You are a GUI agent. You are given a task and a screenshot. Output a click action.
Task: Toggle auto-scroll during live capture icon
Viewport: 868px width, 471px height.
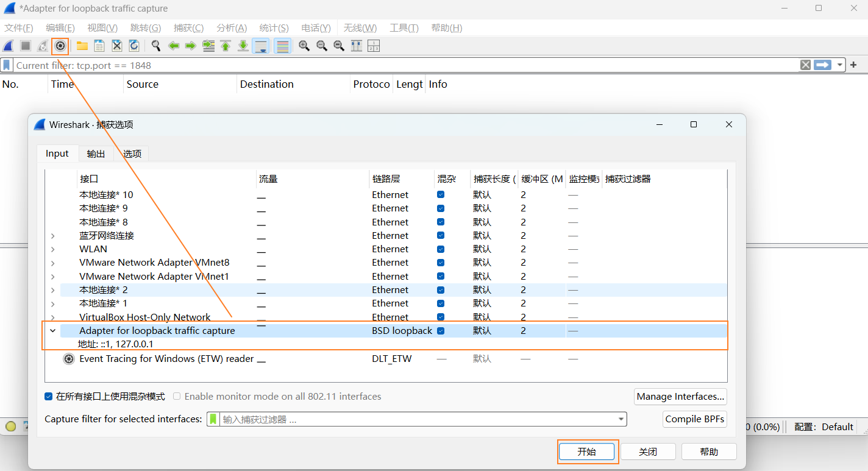coord(261,46)
